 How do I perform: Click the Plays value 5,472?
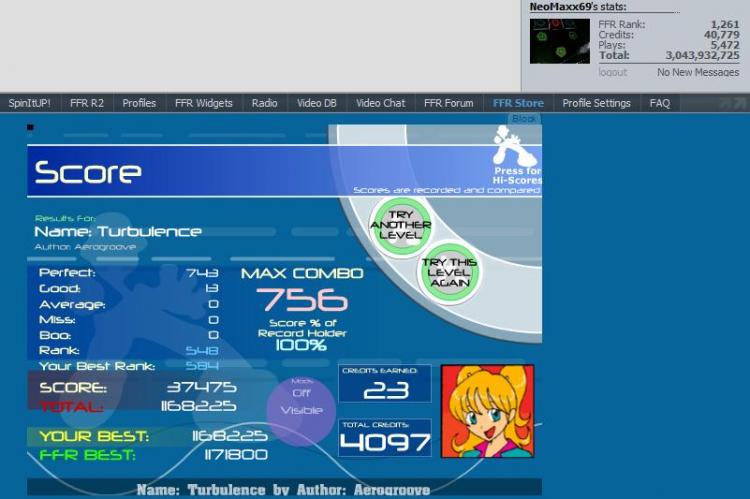click(725, 45)
